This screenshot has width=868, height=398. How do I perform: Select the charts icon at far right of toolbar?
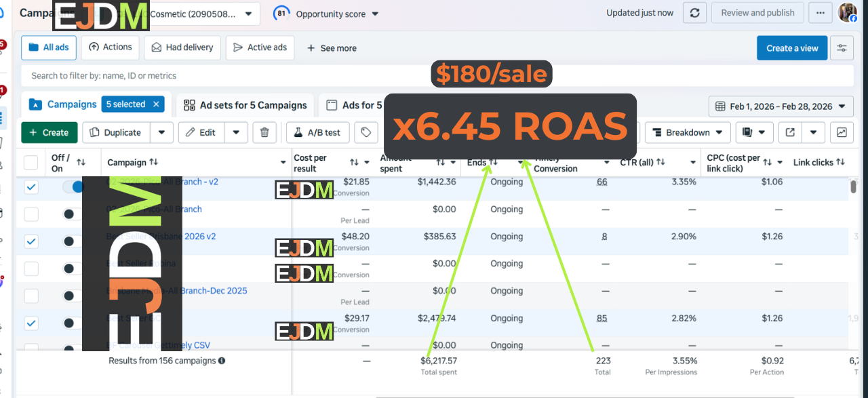tap(842, 132)
